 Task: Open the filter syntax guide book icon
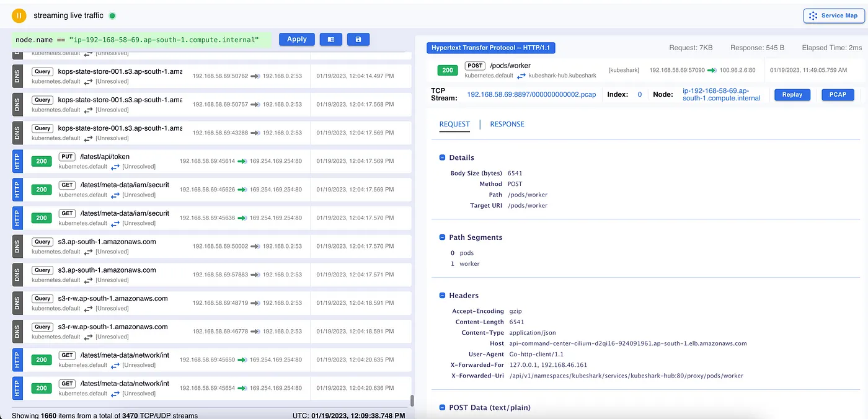tap(331, 40)
